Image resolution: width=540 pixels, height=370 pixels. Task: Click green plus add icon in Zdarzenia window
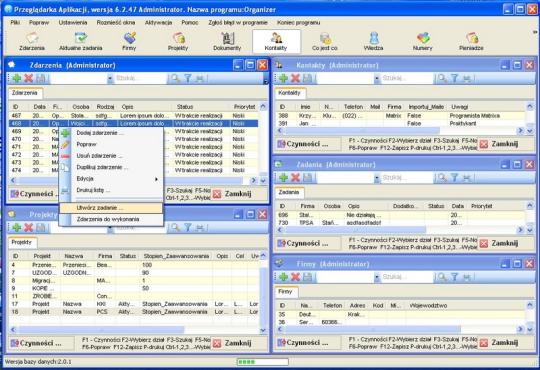click(x=17, y=79)
